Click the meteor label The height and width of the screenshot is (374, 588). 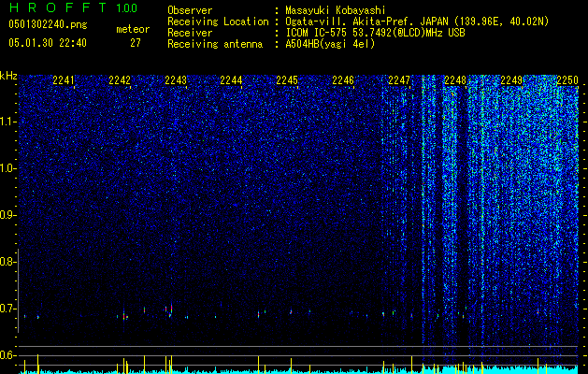133,29
